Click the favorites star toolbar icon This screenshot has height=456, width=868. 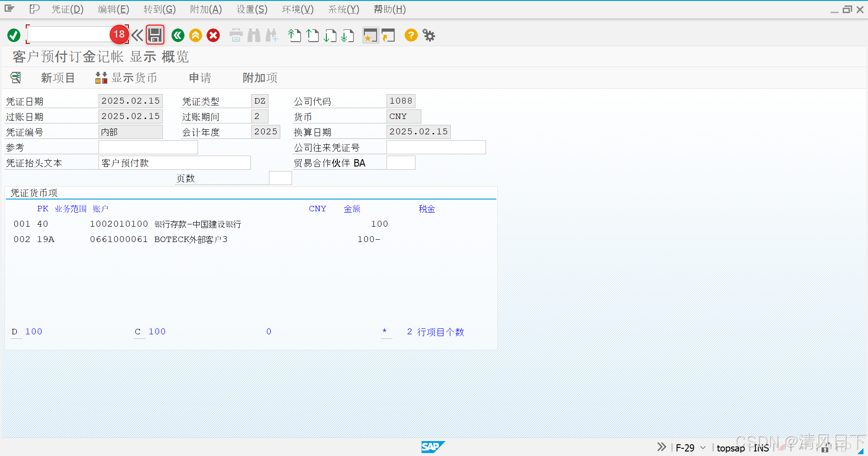[x=370, y=35]
